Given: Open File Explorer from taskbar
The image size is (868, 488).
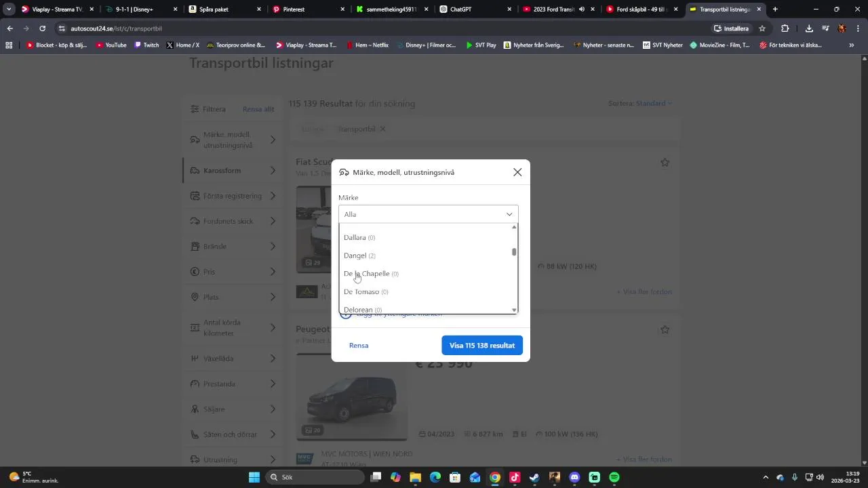Looking at the screenshot, I should (415, 477).
